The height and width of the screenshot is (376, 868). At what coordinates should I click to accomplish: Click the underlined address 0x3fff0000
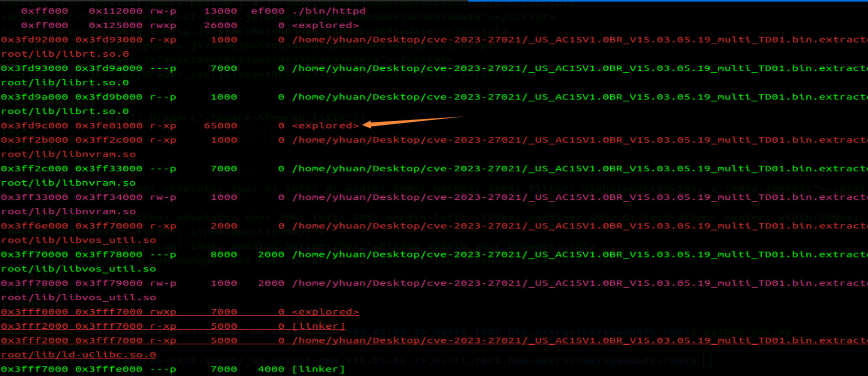point(35,312)
